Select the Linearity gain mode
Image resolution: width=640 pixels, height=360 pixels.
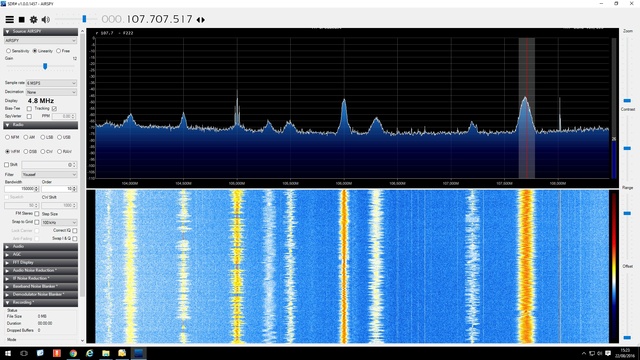[35, 51]
